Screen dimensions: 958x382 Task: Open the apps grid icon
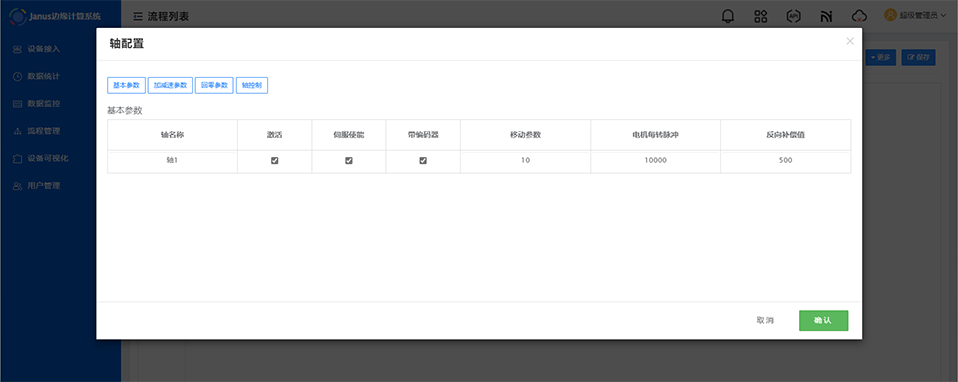point(761,16)
